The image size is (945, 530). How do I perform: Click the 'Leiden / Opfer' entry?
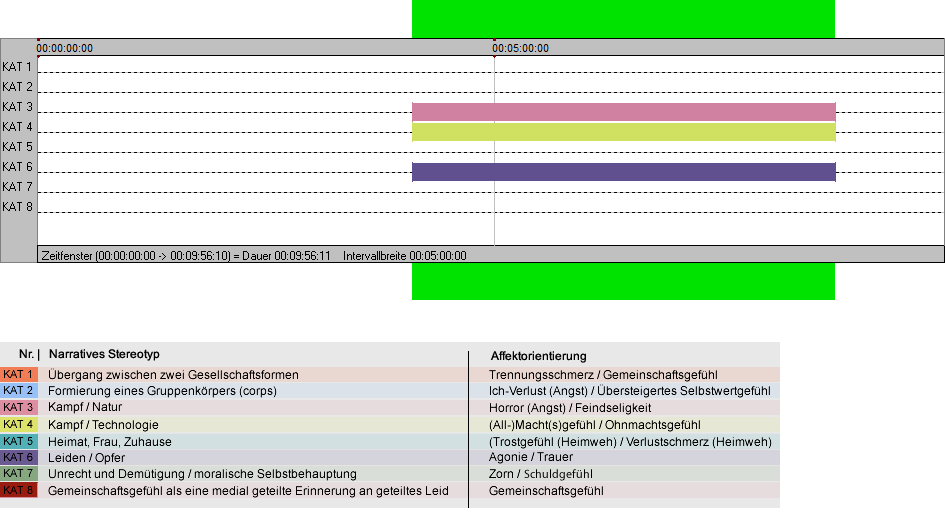(x=87, y=458)
